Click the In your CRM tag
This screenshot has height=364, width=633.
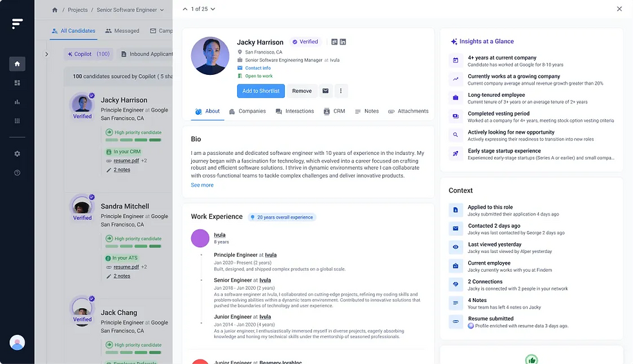coord(123,152)
